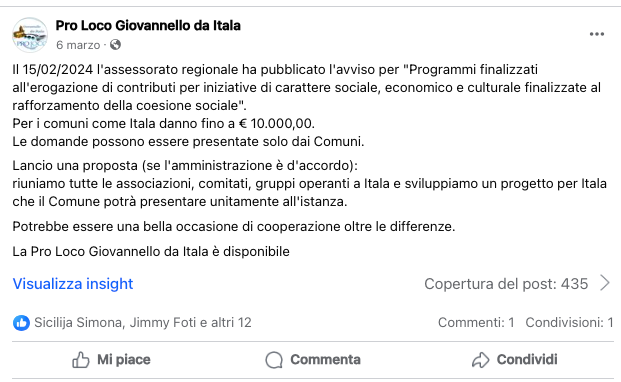Click the thumbs-up icon beside Mi piace
Screen dimensions: 621x382
[x=81, y=360]
